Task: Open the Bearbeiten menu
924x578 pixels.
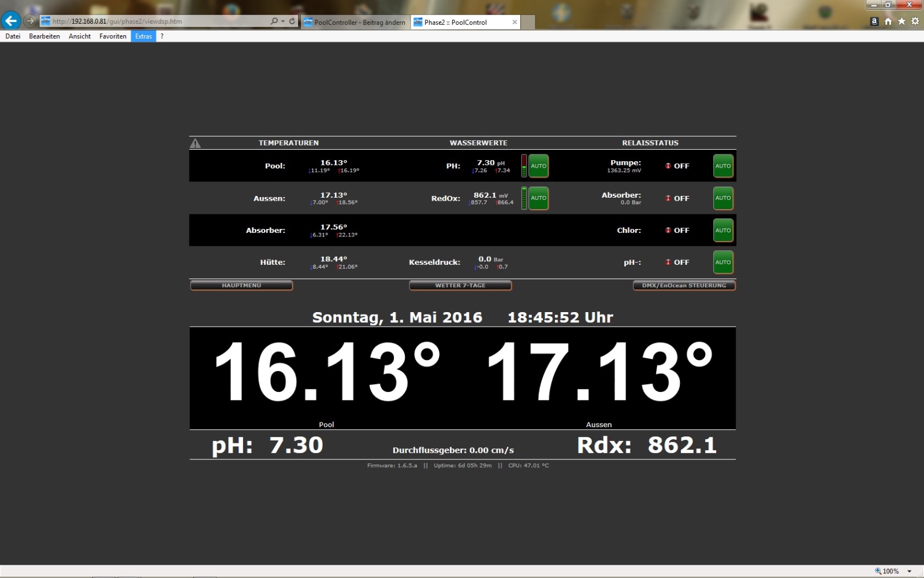Action: point(44,36)
